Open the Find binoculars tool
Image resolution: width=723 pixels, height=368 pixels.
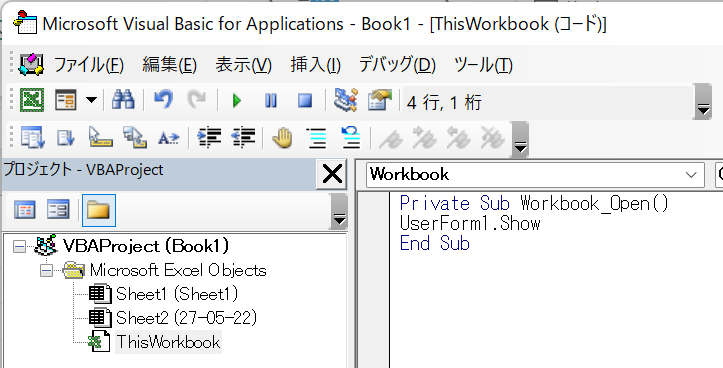[123, 100]
